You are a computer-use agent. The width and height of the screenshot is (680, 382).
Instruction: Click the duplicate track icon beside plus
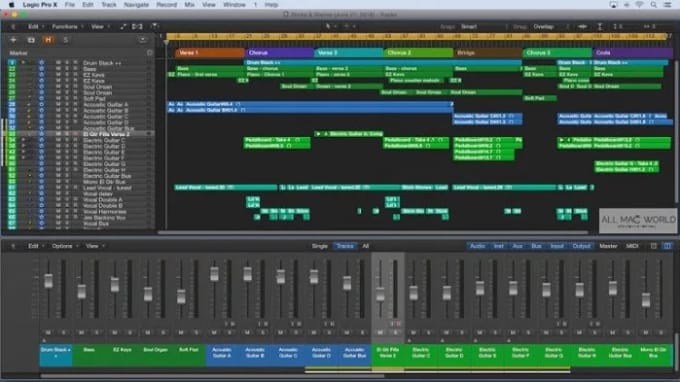click(31, 40)
